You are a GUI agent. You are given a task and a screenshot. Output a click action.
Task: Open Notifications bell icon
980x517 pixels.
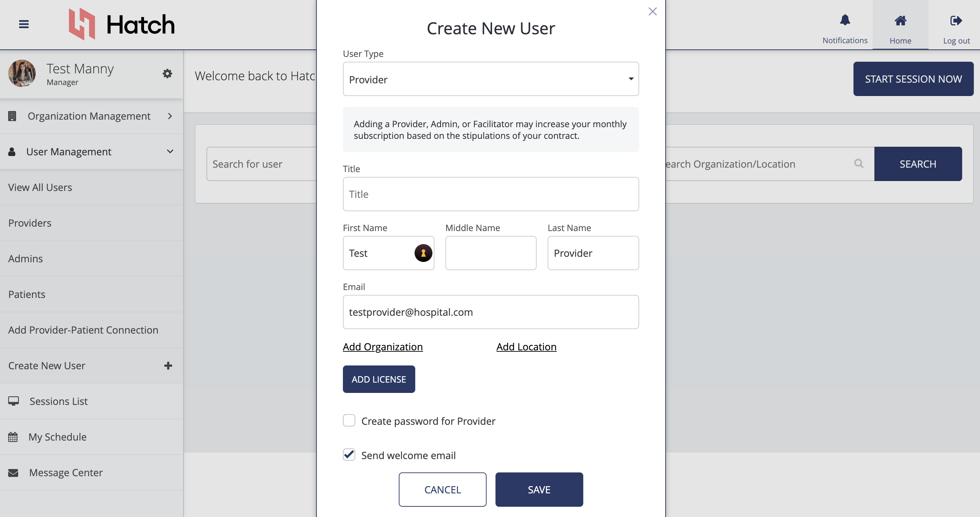click(845, 20)
